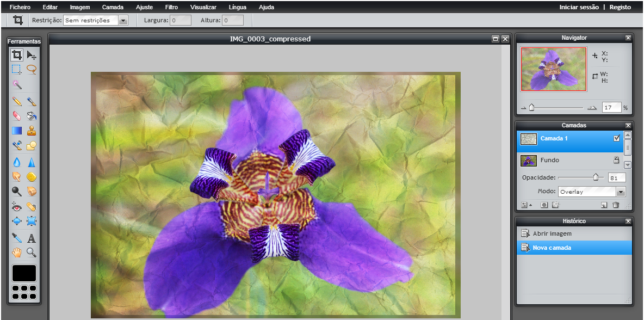Click the Altura input field
The image size is (644, 320).
(x=232, y=20)
